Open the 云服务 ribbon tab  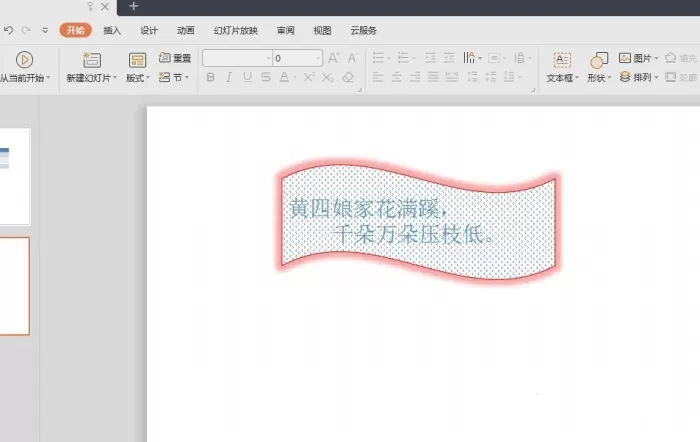click(x=363, y=30)
